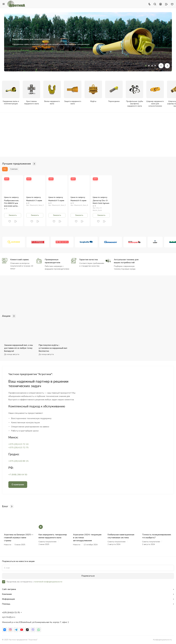Image resolution: width=176 pixels, height=644 pixels.
Task: Open Boqballe brand logo
Action: coord(86,242)
